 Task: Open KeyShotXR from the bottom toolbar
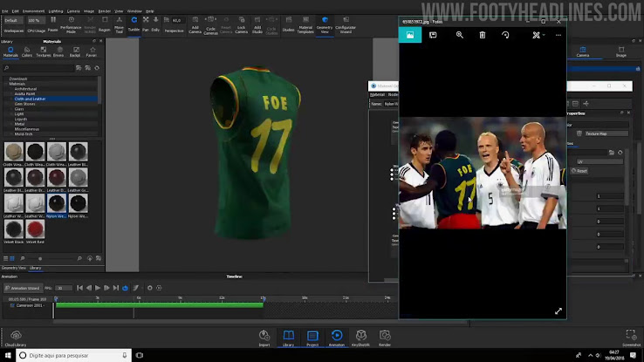[x=360, y=338]
